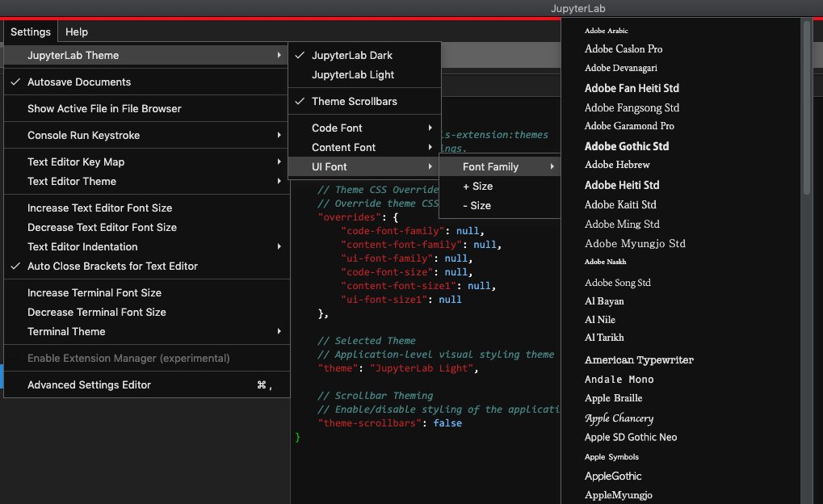Pick the Apple Chancery font
The width and height of the screenshot is (823, 504).
(619, 418)
